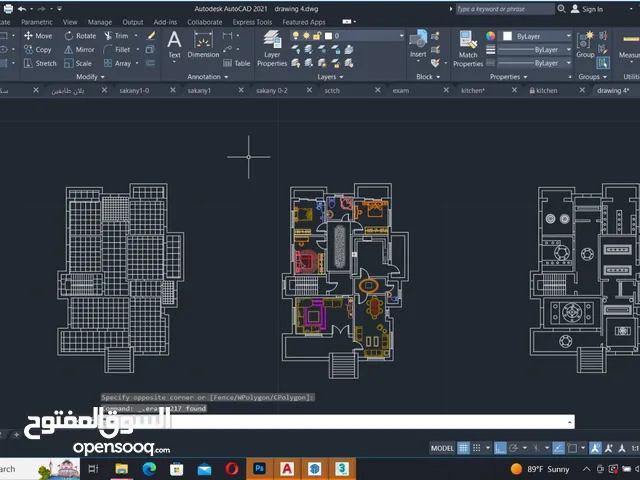Select the Move tool
Image resolution: width=640 pixels, height=480 pixels.
coord(38,36)
